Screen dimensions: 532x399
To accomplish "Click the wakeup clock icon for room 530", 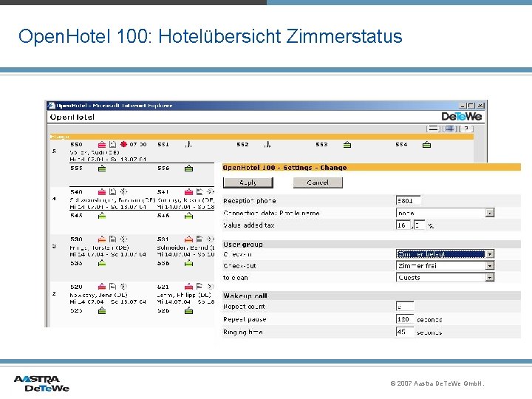I will tap(123, 239).
